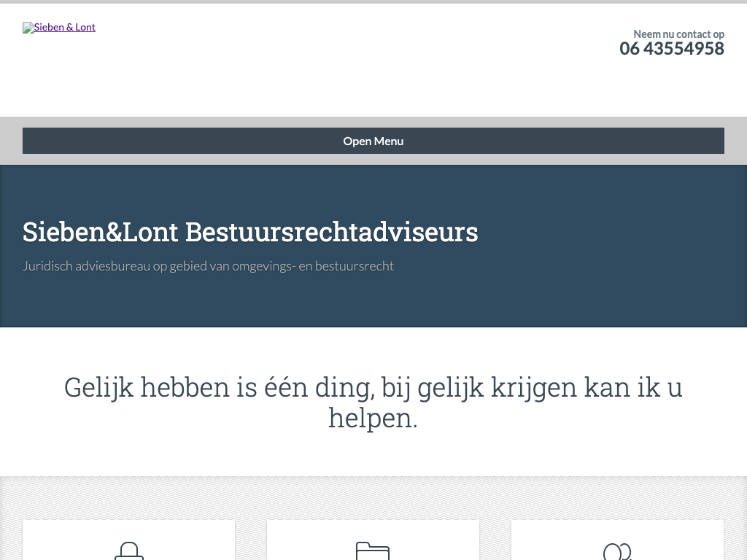This screenshot has width=747, height=560.
Task: Click the broken image icon beside the logo text
Action: [x=28, y=28]
